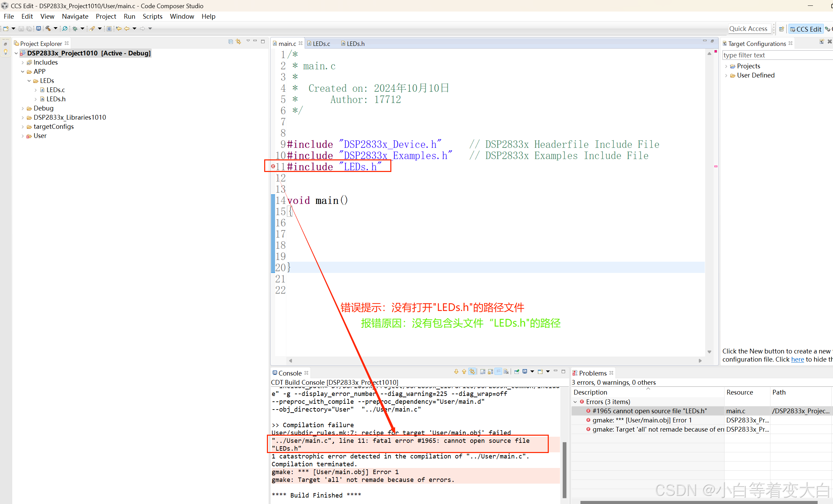
Task: Click the 'here' link in Target Configurations
Action: coord(797,359)
